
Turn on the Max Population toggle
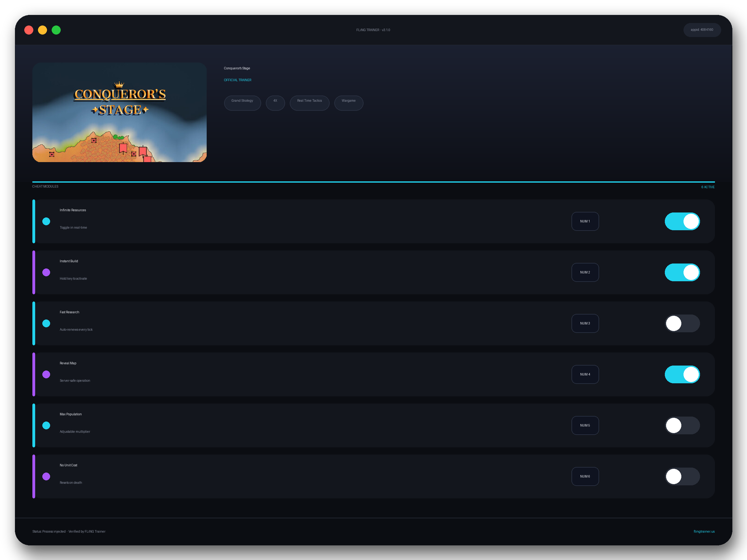click(682, 425)
